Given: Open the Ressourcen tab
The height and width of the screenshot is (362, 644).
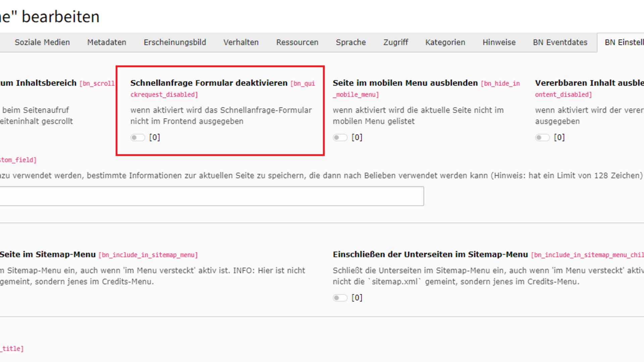Looking at the screenshot, I should pos(297,43).
